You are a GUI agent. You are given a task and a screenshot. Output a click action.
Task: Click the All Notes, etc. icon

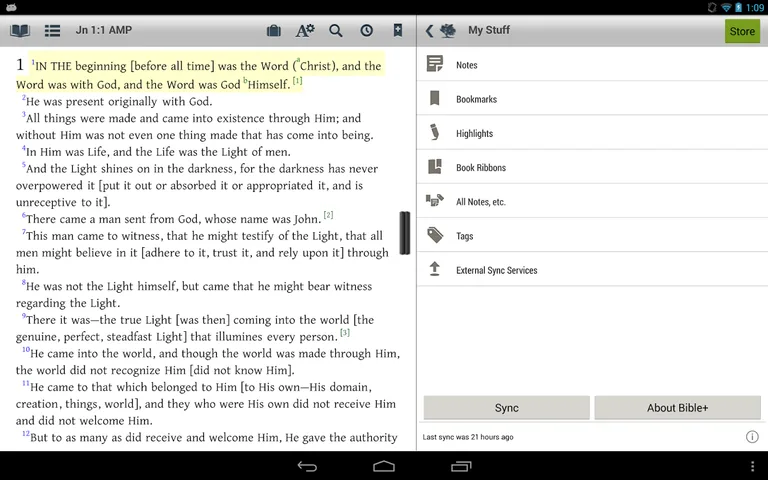pos(434,200)
